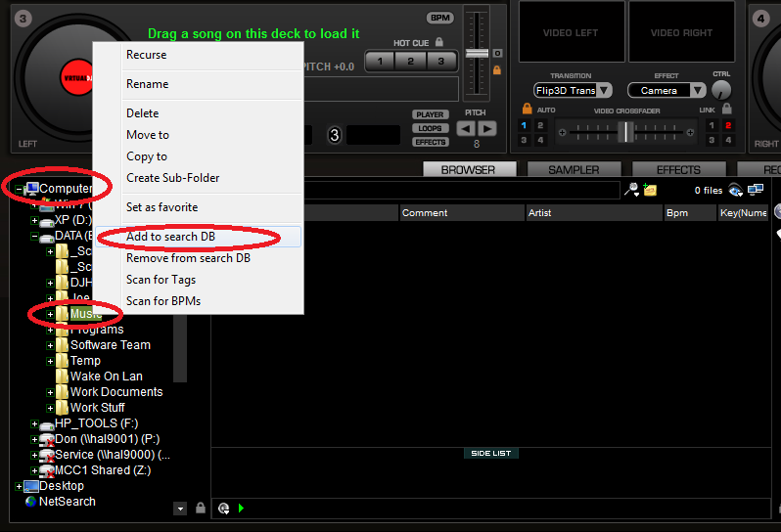Viewport: 781px width, 532px height.
Task: Toggle the AUTO video crossfader lock
Action: click(527, 109)
